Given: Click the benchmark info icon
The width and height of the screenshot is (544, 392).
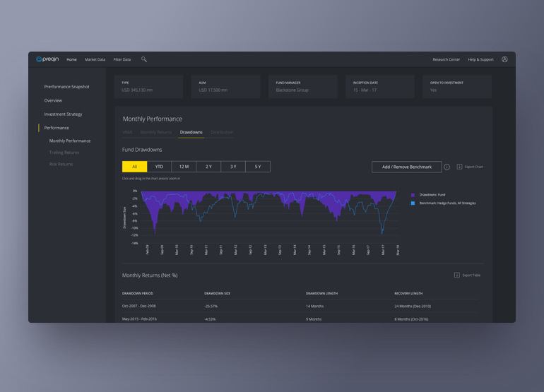Looking at the screenshot, I should click(447, 167).
